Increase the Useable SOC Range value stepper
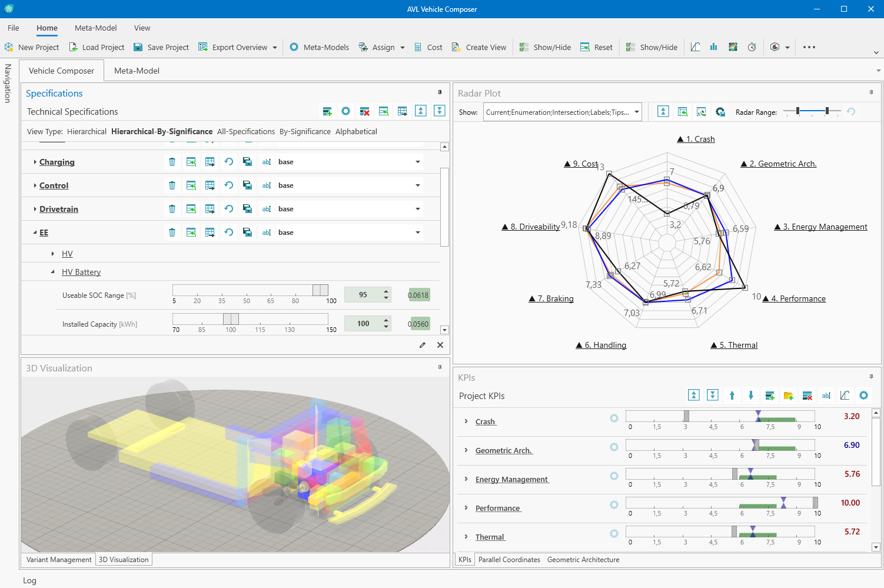Screen dimensions: 884x588 (x=386, y=291)
